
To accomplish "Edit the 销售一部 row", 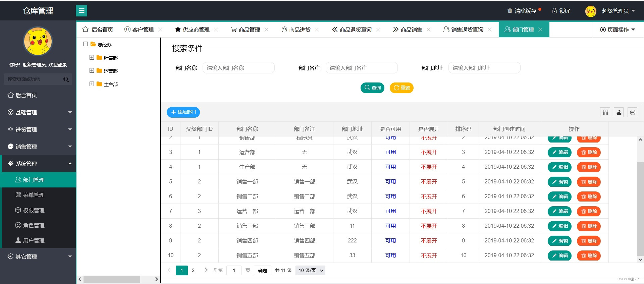I will click(559, 182).
